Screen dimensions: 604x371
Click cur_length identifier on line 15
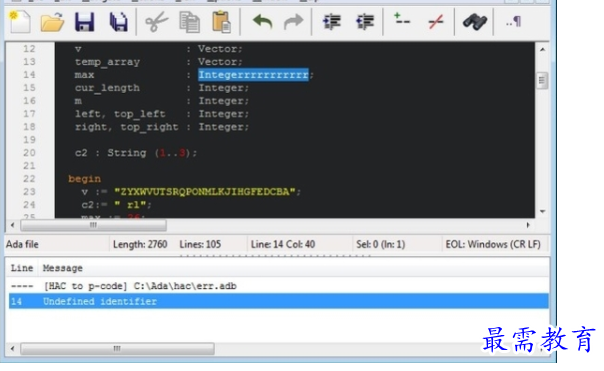[107, 88]
